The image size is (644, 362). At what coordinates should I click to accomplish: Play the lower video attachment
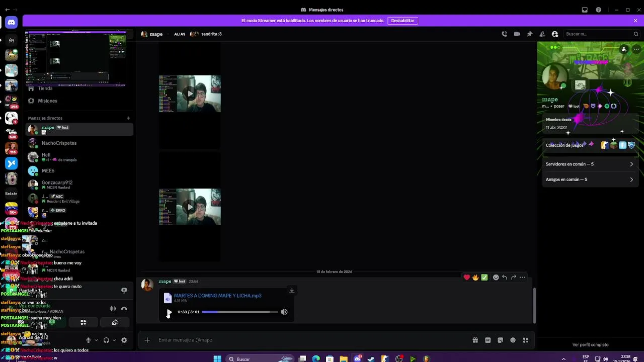(190, 207)
